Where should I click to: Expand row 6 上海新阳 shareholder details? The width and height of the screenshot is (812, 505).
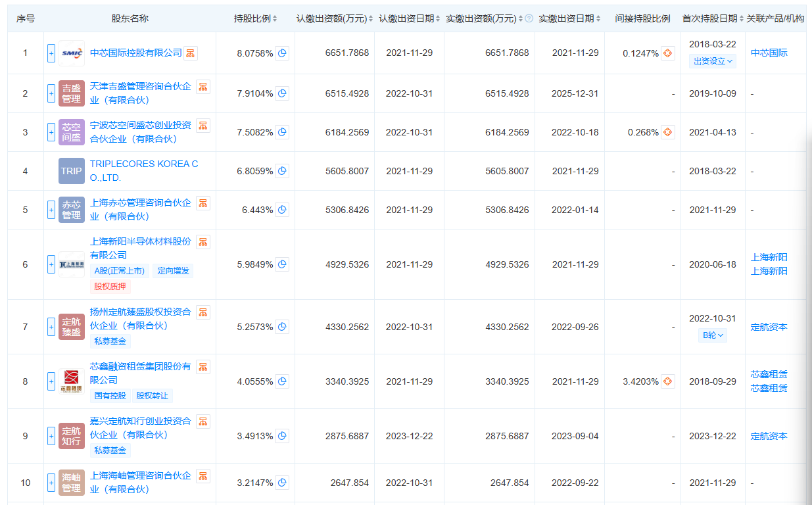[x=51, y=264]
